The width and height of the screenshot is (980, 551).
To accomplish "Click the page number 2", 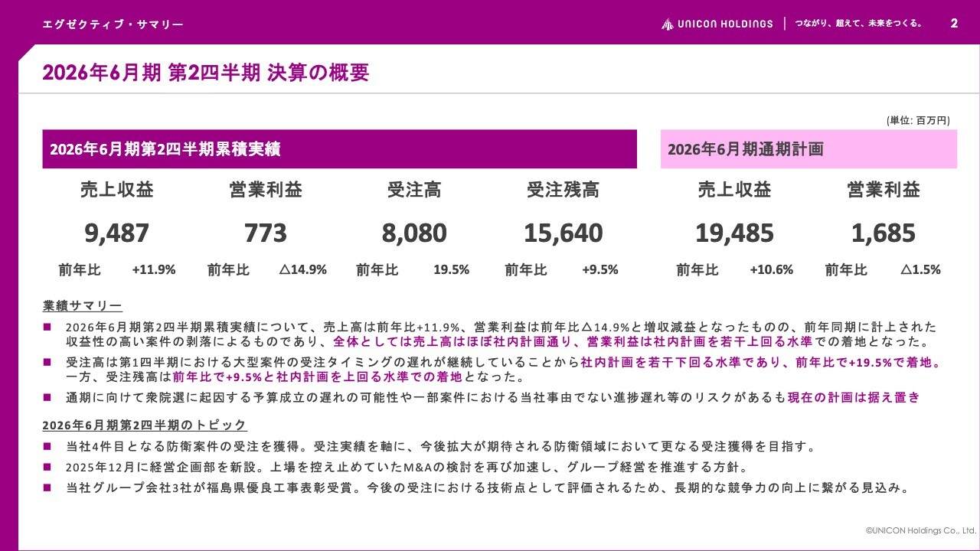I will (953, 24).
